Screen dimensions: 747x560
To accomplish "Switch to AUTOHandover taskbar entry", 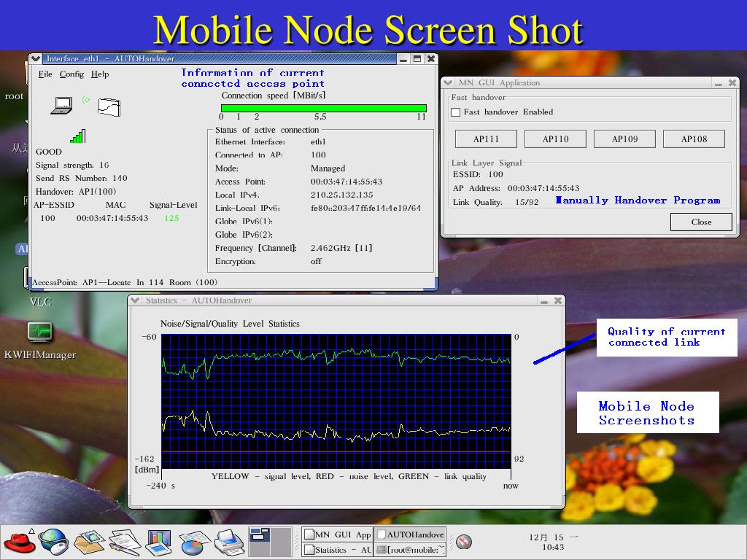I will [410, 534].
